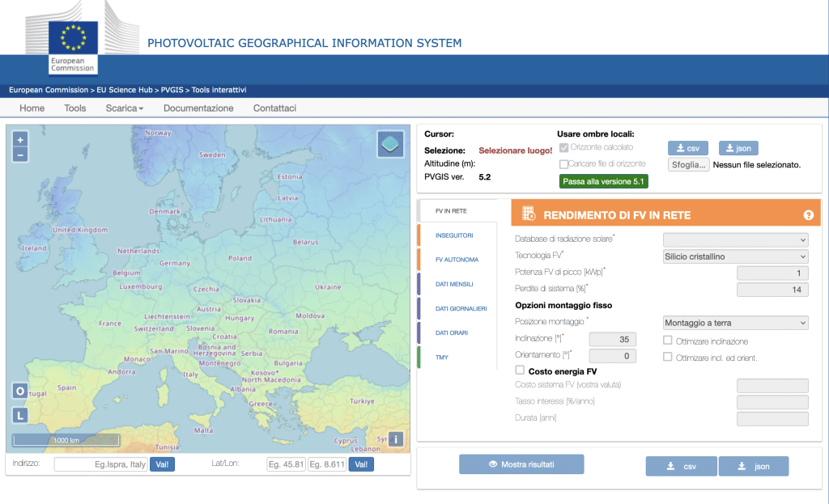Click Orientamento input field
This screenshot has height=504, width=829.
(613, 355)
